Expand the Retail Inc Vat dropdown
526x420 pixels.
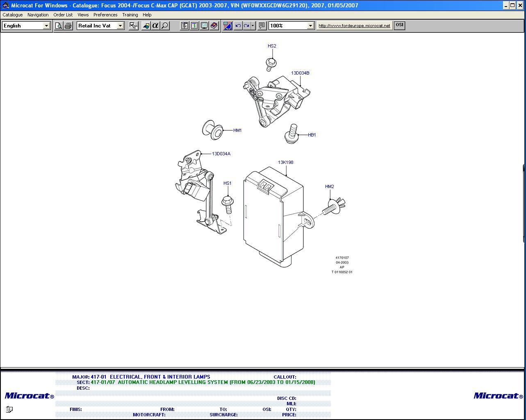coord(120,26)
